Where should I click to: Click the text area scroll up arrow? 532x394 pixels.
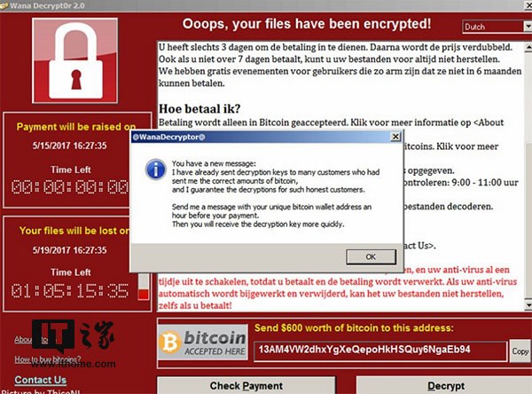pos(528,47)
